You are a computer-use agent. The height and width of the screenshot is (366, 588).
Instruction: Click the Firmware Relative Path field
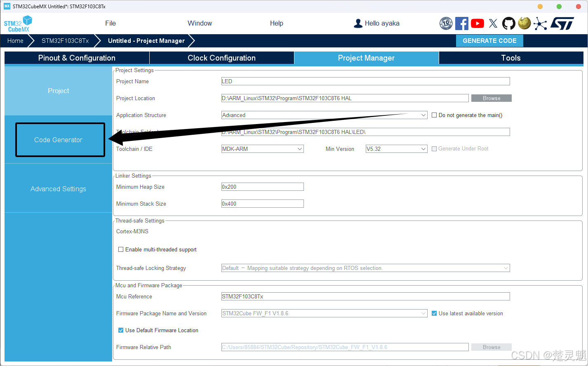345,347
